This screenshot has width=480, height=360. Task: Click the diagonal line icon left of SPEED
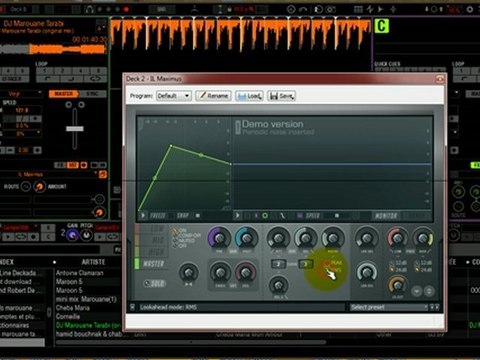pos(283,216)
